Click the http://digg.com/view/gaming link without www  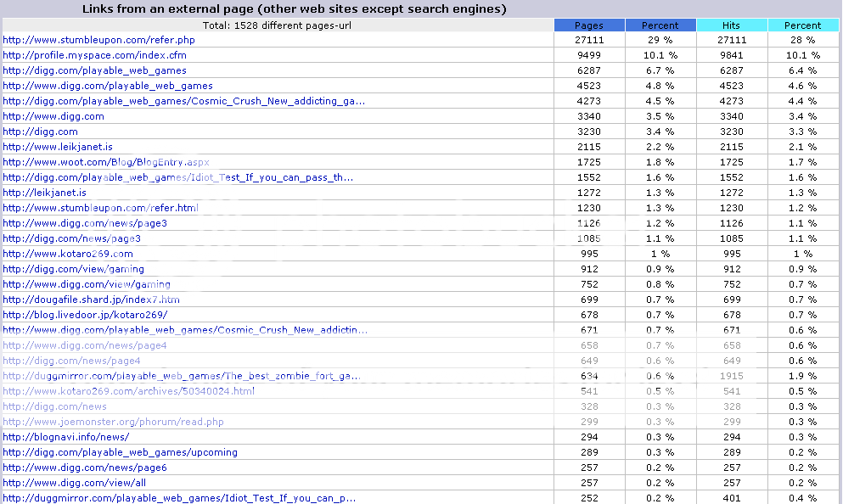pyautogui.click(x=73, y=269)
